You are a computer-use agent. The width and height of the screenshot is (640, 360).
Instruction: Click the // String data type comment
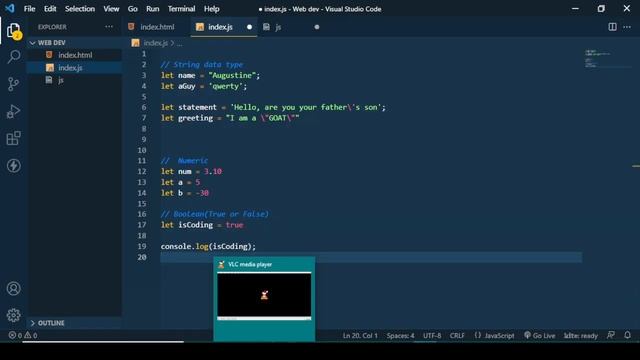tap(202, 64)
